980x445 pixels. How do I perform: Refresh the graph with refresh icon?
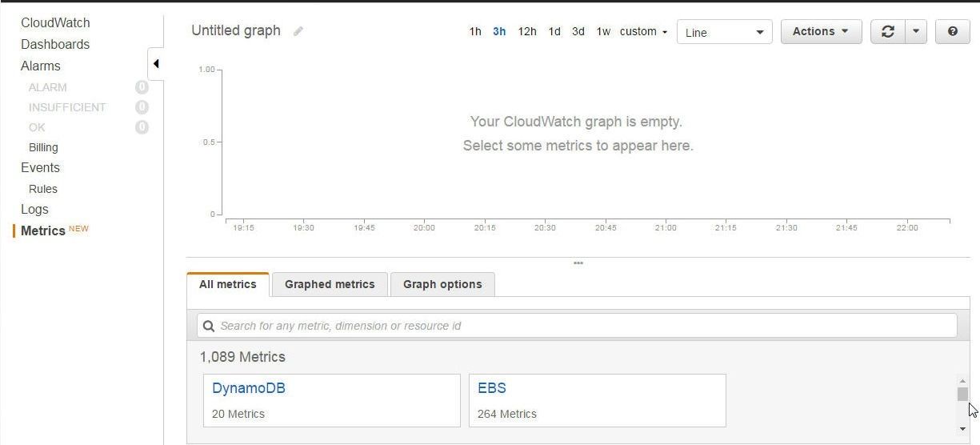[888, 31]
